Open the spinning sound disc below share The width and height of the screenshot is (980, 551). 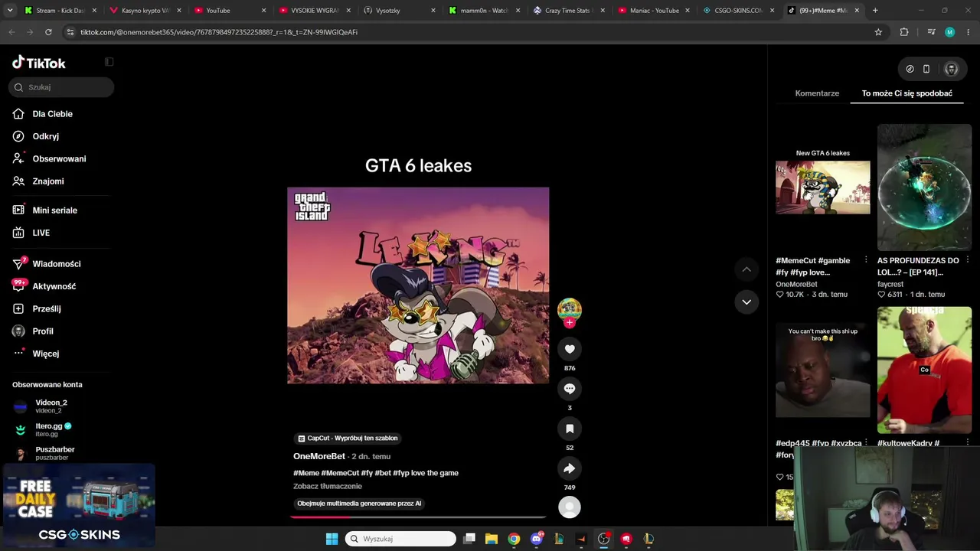pyautogui.click(x=570, y=507)
